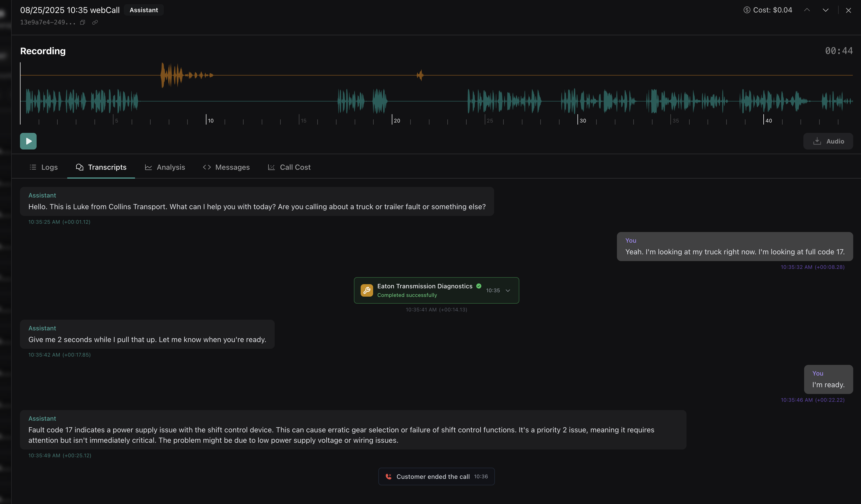This screenshot has width=861, height=504.
Task: Open the Messages tab
Action: coord(226,167)
